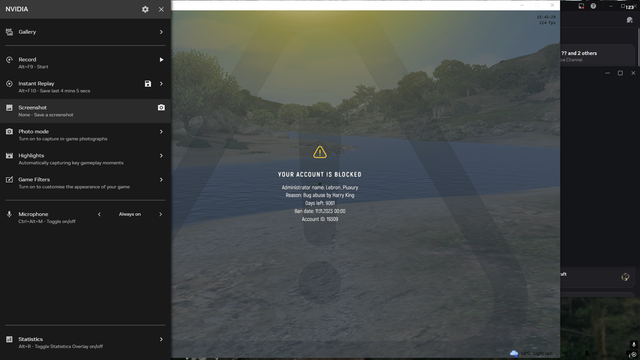The height and width of the screenshot is (360, 640).
Task: Click the Game Filters edit icon
Action: (9, 180)
